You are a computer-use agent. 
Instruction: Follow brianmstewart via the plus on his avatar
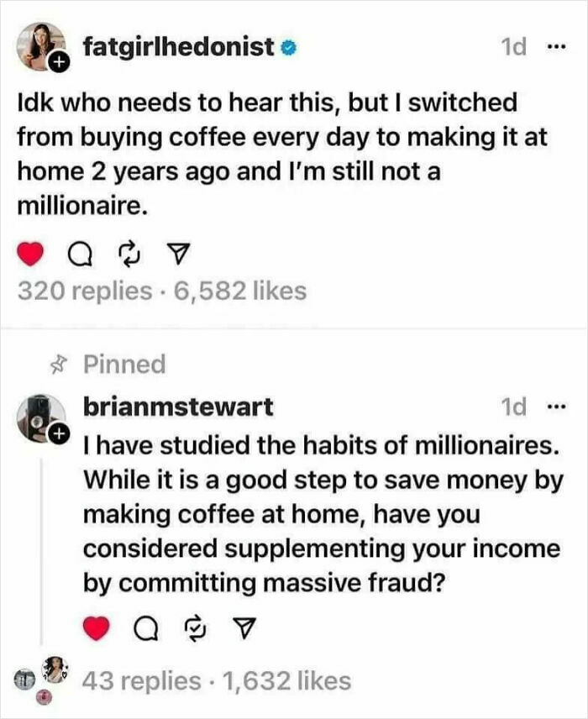click(60, 433)
